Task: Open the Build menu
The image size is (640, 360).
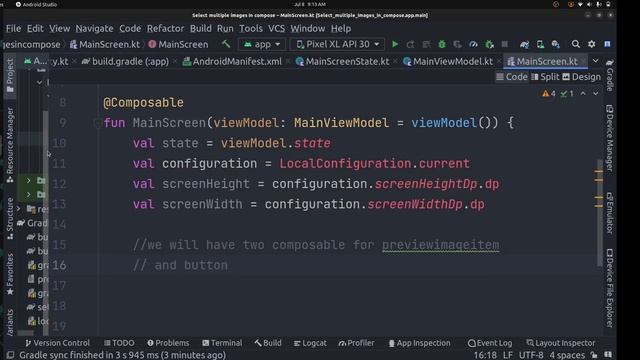Action: tap(200, 29)
